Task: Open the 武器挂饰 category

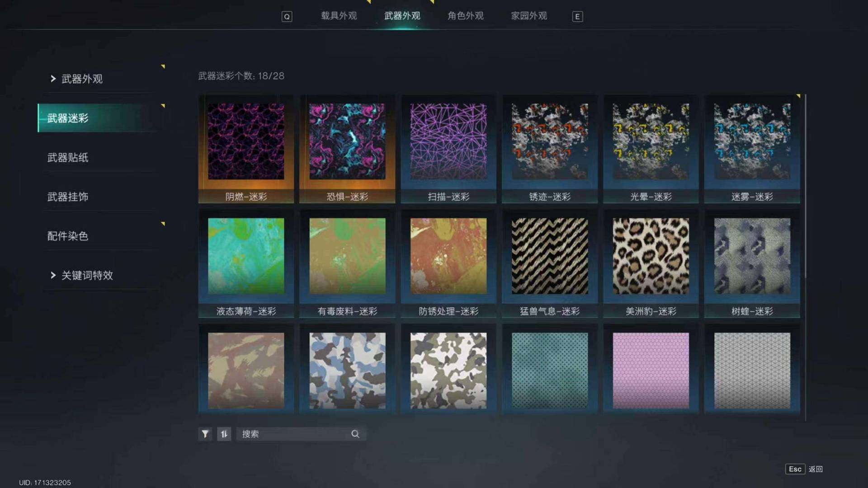Action: 68,197
